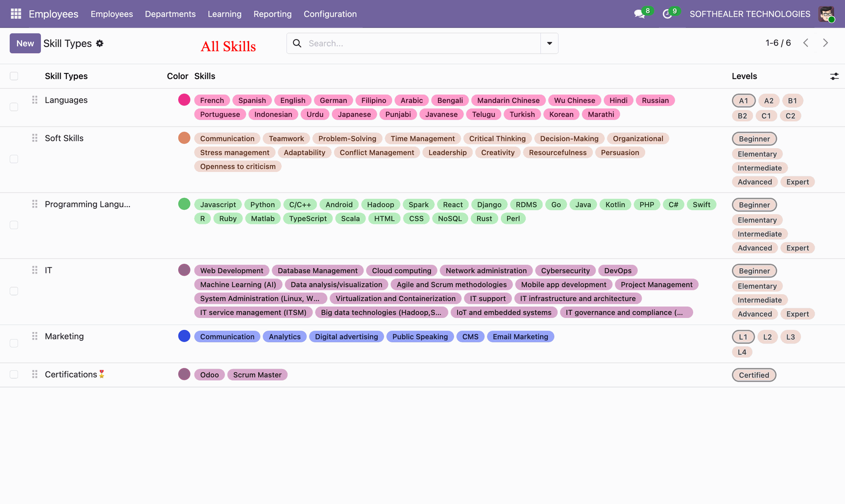Open the apps grid menu icon
Screen dimensions: 845x504
click(x=16, y=14)
